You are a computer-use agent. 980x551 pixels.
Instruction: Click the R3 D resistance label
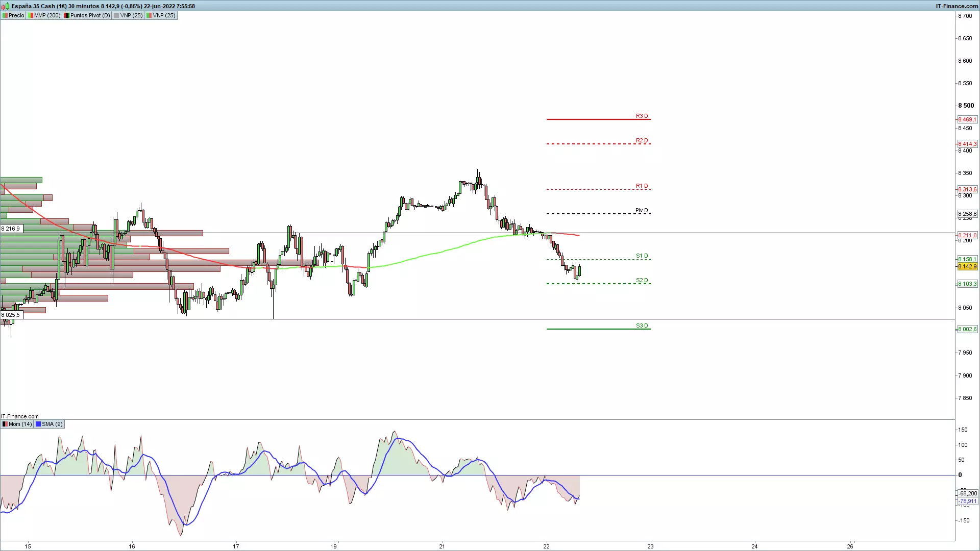642,116
